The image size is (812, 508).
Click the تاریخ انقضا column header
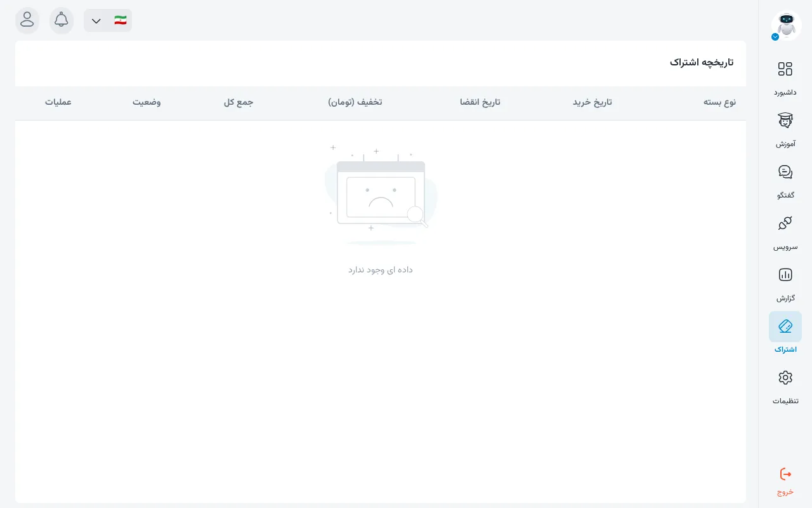point(480,102)
